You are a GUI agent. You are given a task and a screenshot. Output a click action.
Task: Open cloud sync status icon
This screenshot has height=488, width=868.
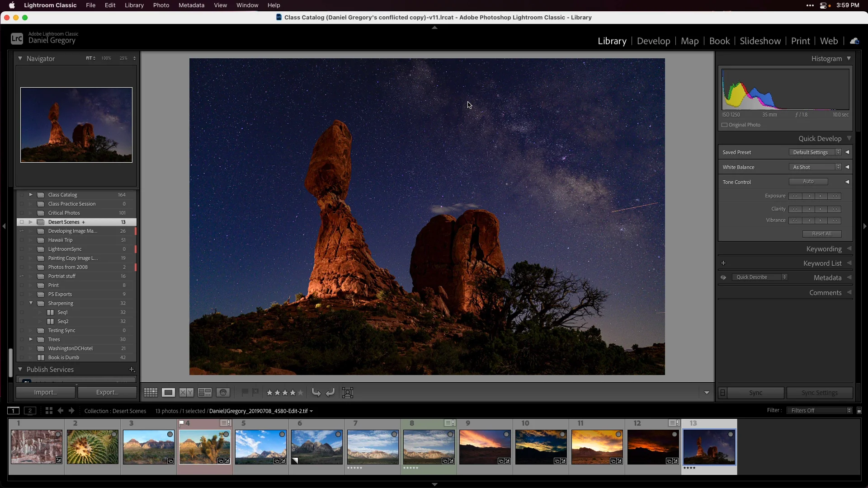pyautogui.click(x=854, y=41)
